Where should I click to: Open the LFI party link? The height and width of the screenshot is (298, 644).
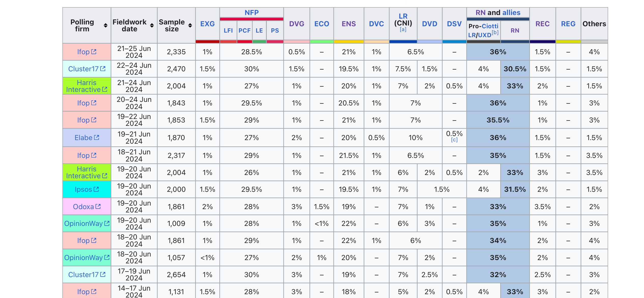tap(228, 31)
